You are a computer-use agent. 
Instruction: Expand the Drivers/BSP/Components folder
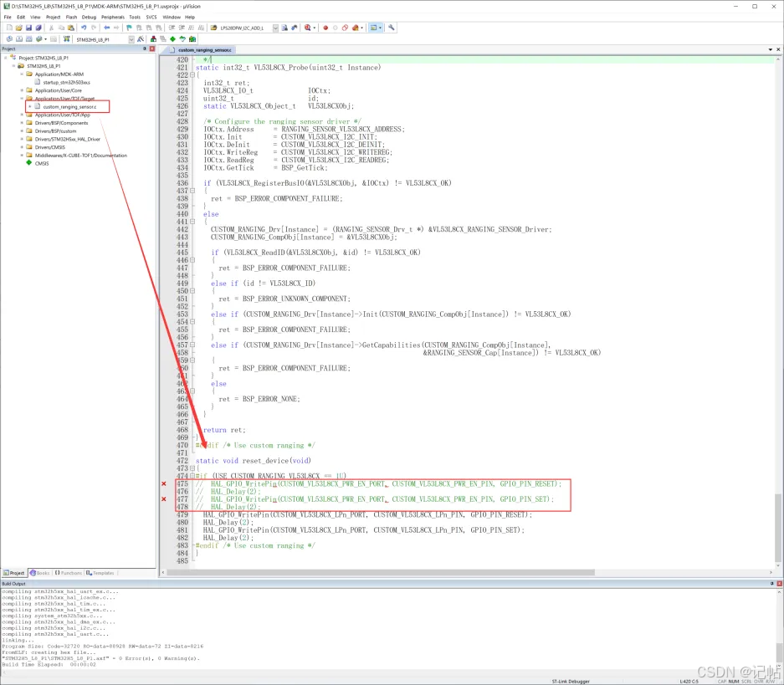pos(22,123)
